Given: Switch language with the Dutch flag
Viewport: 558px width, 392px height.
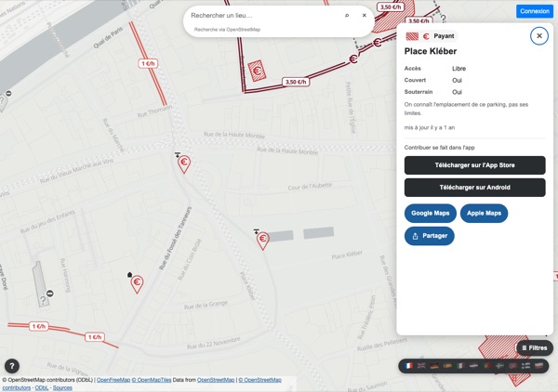Looking at the screenshot, I should pos(473,366).
